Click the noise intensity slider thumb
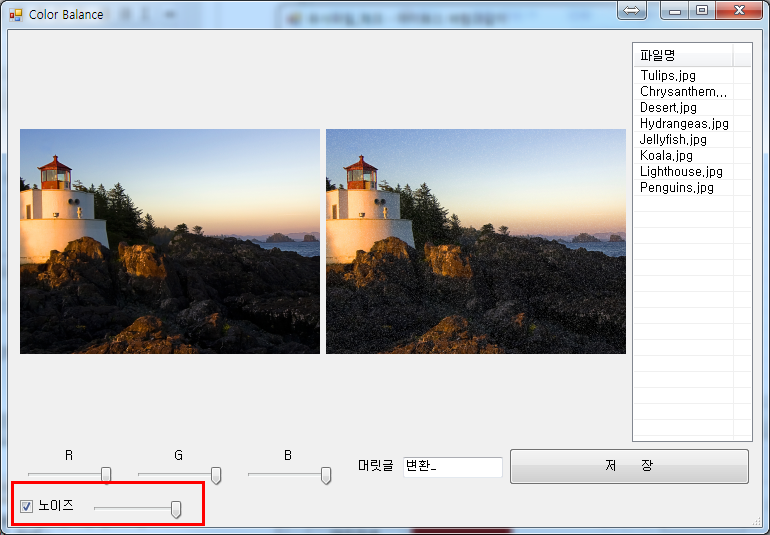770x535 pixels. click(x=176, y=509)
